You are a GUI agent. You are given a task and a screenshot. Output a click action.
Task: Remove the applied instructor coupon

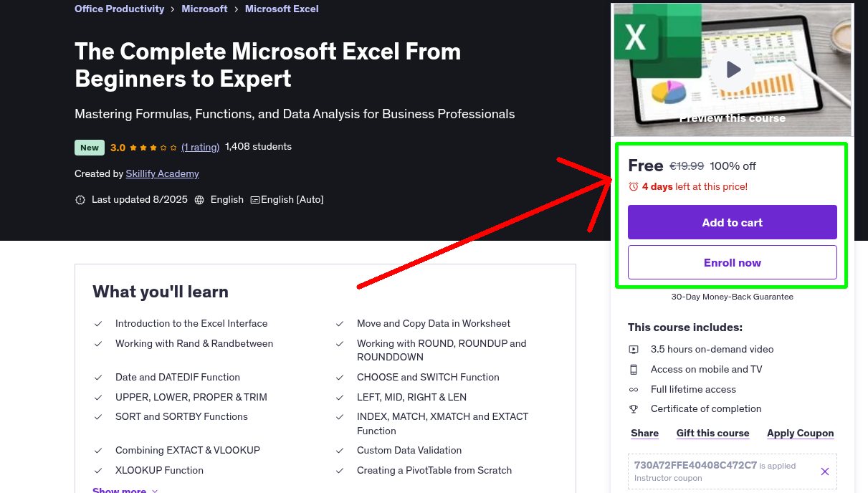(825, 472)
